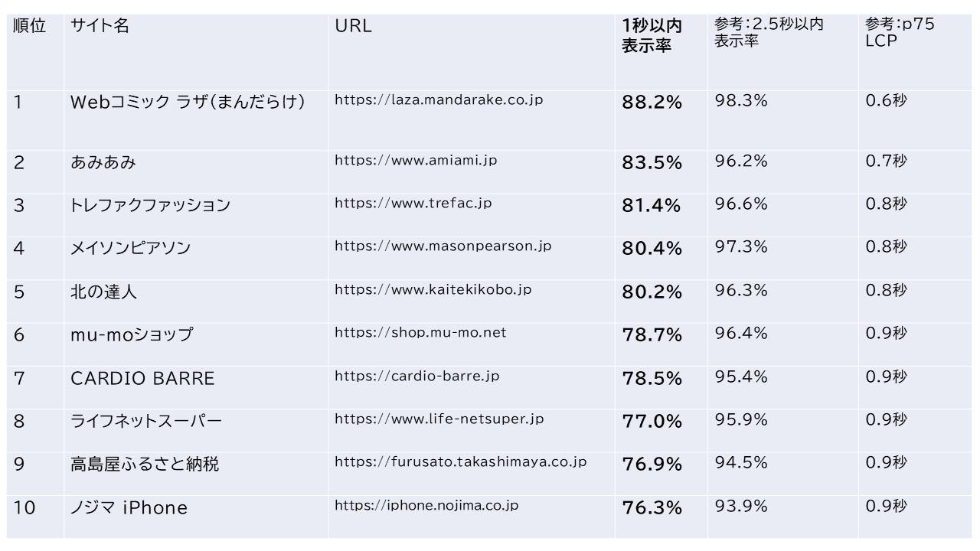This screenshot has width=980, height=551.
Task: Click the cardio-barre.jp link
Action: pyautogui.click(x=416, y=377)
